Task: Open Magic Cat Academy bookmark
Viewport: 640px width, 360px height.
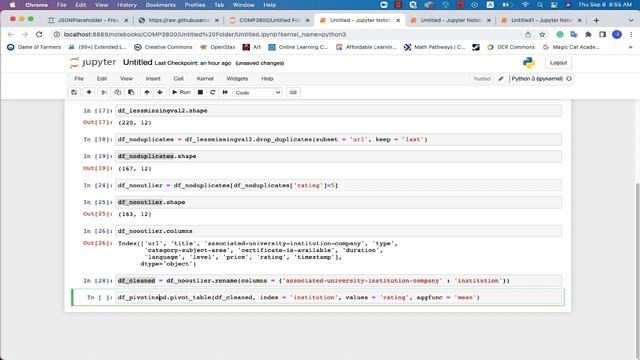Action: 571,47
